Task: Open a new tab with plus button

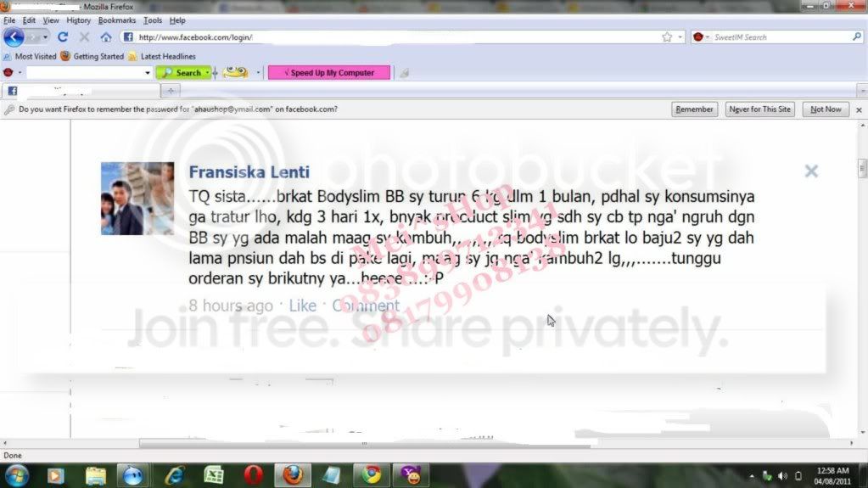Action: point(171,90)
